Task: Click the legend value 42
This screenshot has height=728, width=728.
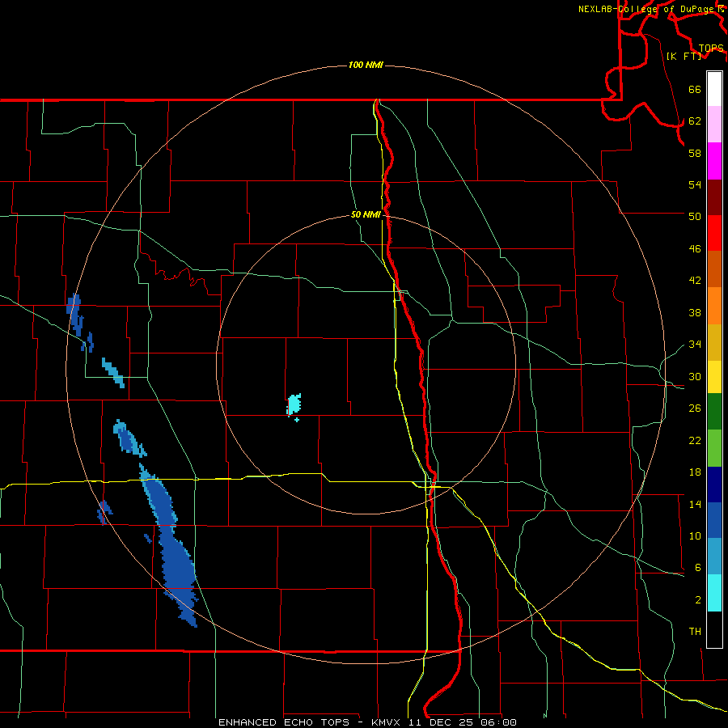Action: click(x=695, y=281)
